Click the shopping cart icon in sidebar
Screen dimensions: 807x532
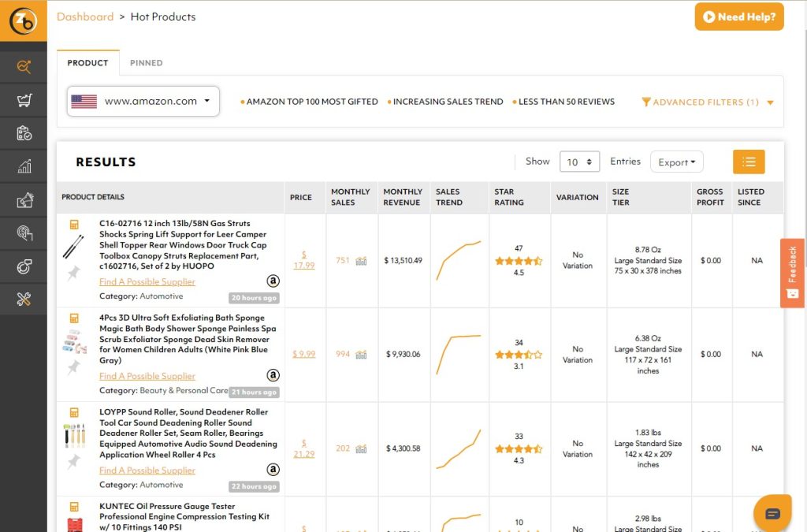pos(24,100)
